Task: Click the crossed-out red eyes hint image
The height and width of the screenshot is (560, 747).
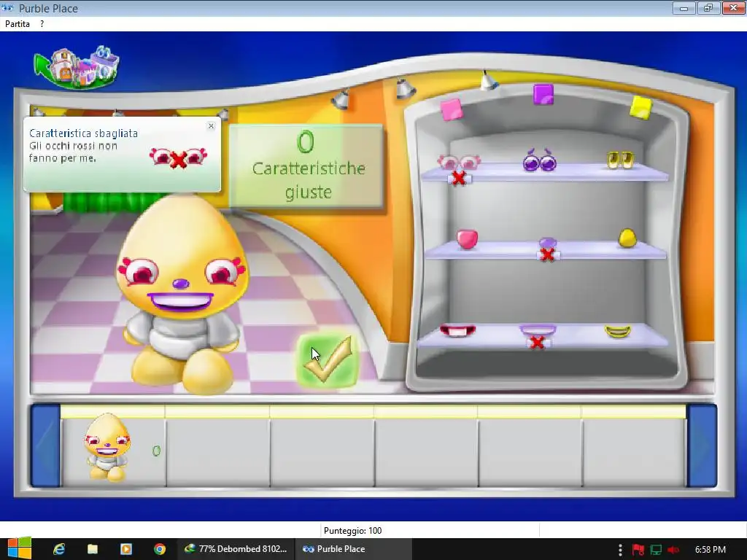Action: coord(178,158)
